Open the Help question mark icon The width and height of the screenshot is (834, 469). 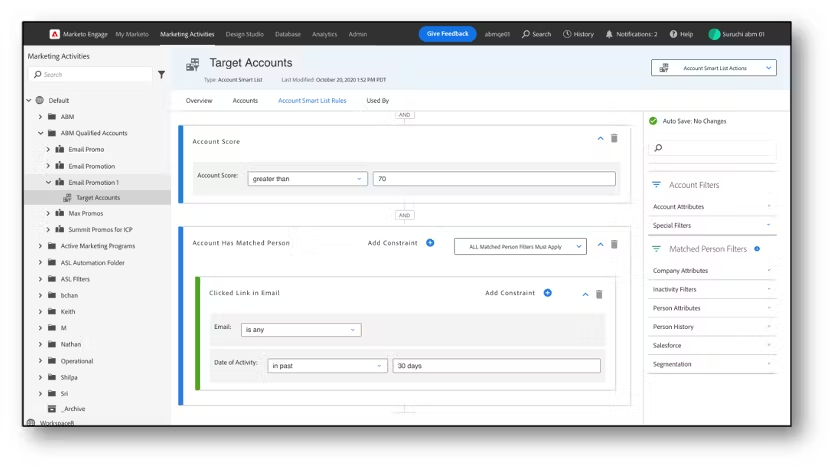pyautogui.click(x=673, y=34)
